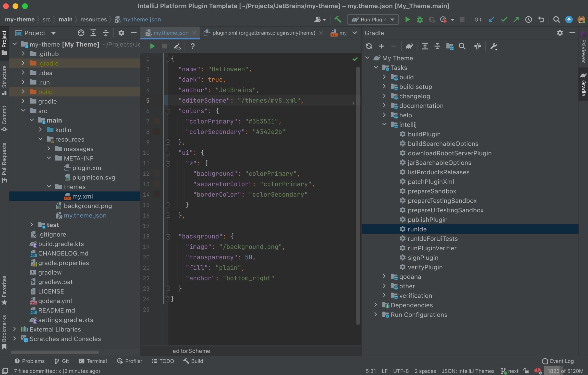This screenshot has width=588, height=375.
Task: Expand all in Project panel toolbar
Action: (93, 33)
